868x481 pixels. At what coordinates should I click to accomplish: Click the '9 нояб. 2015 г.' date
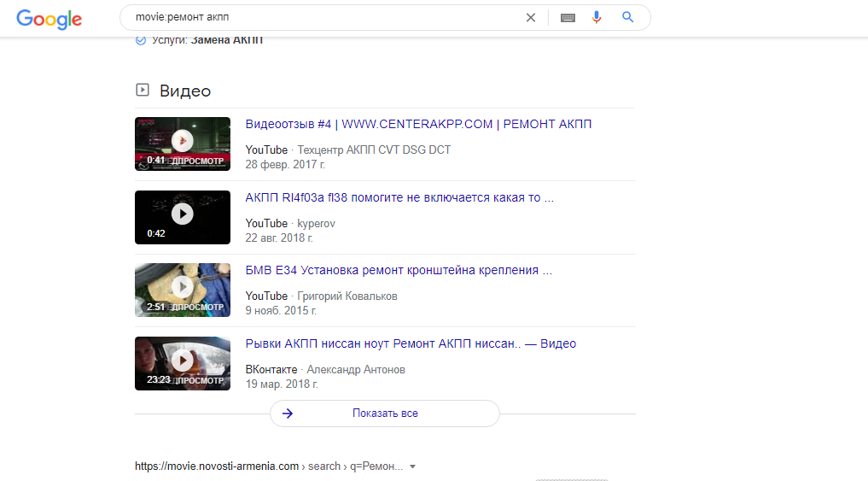point(281,310)
